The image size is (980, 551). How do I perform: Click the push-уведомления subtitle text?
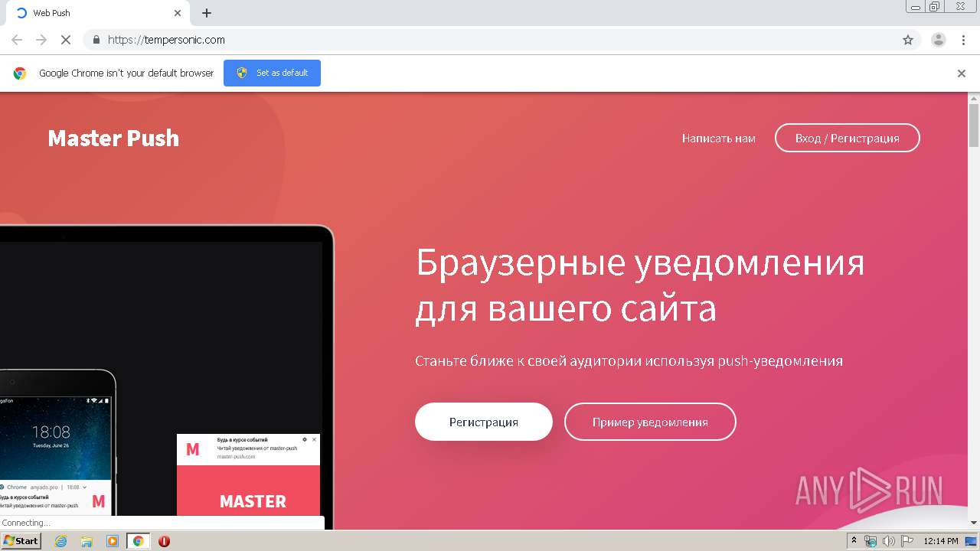pos(629,360)
